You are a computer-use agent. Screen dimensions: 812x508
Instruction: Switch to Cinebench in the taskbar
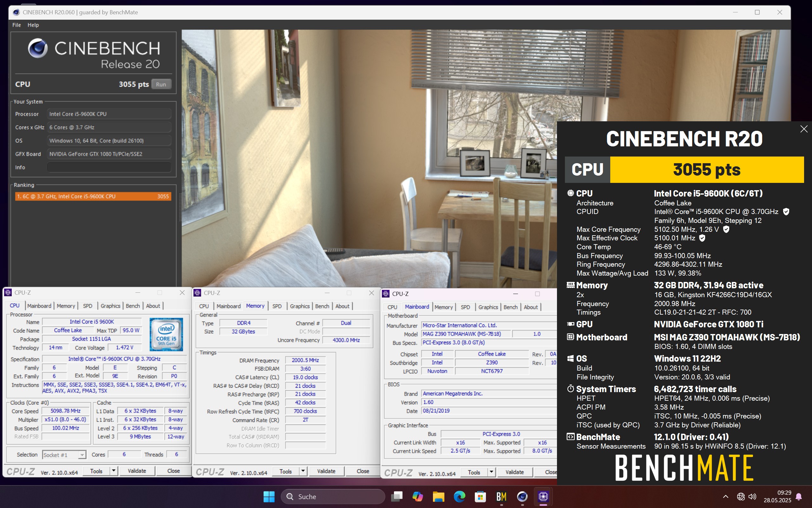tap(522, 497)
